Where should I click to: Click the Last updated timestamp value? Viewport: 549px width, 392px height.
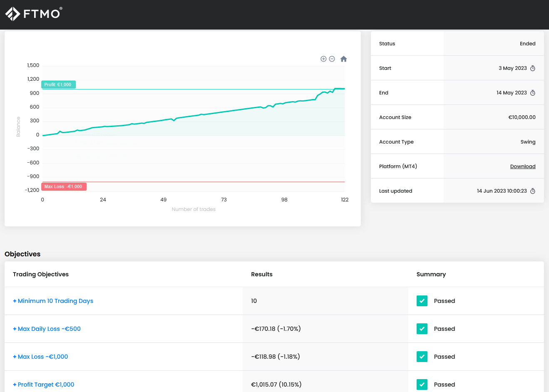click(502, 191)
